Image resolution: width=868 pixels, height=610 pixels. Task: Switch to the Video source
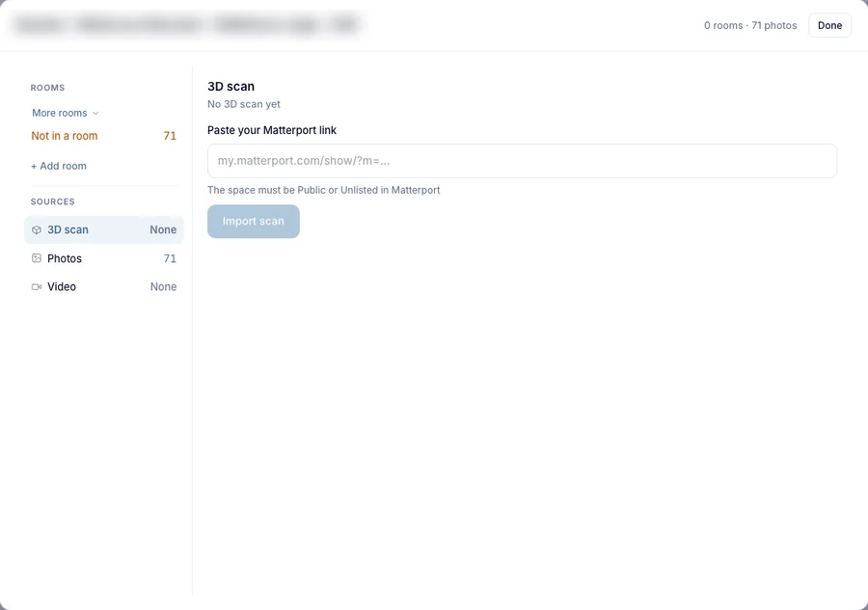(x=103, y=287)
